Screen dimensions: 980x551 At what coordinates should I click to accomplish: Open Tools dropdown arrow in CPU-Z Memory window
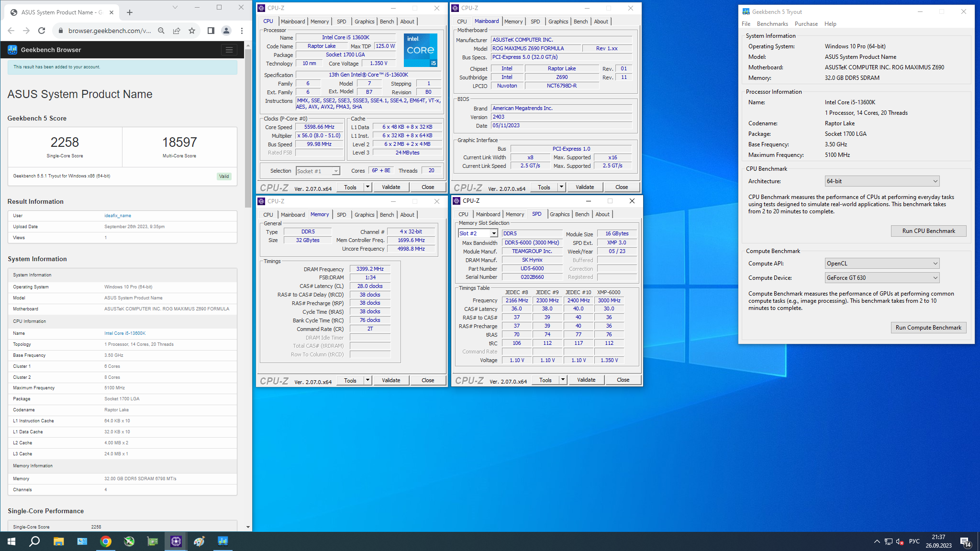(x=367, y=380)
